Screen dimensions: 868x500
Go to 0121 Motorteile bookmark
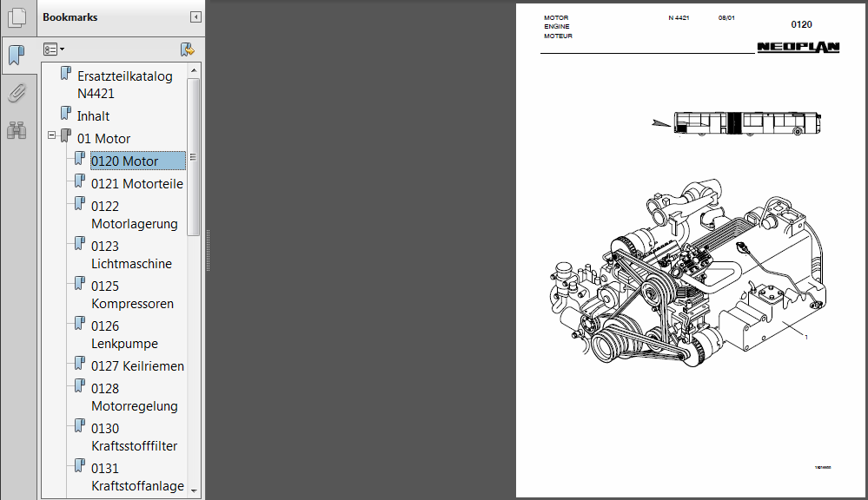coord(136,184)
